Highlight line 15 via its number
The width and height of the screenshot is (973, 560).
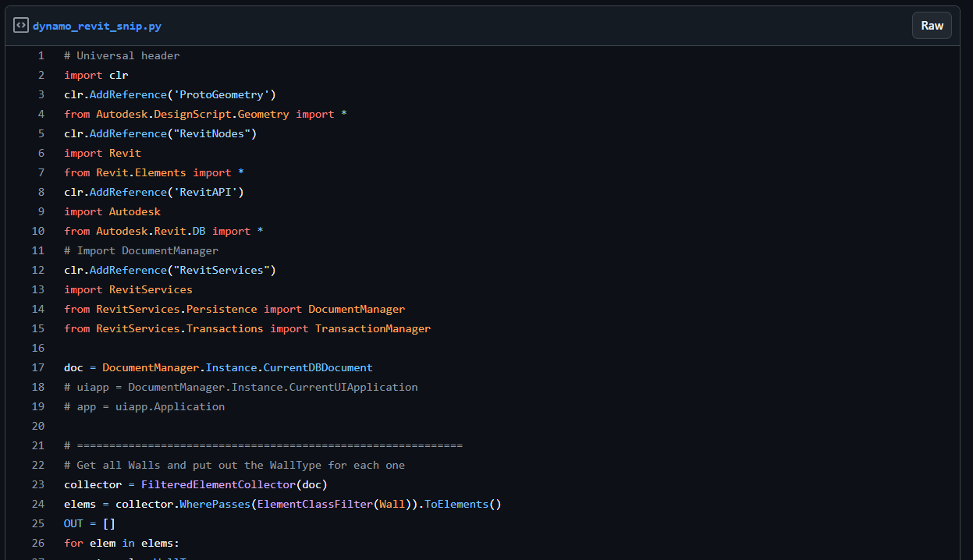coord(38,328)
